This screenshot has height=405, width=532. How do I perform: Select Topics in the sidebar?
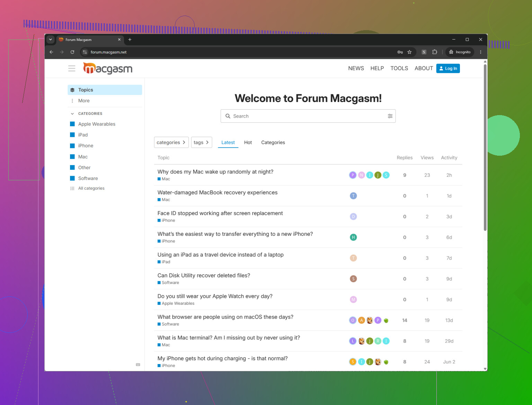[105, 90]
